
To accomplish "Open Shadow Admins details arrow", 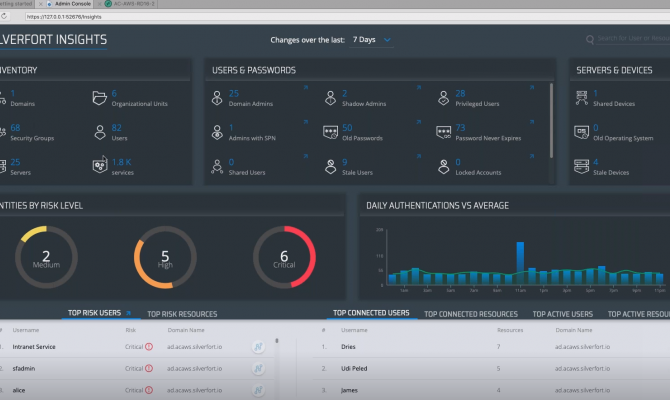I will pos(419,88).
